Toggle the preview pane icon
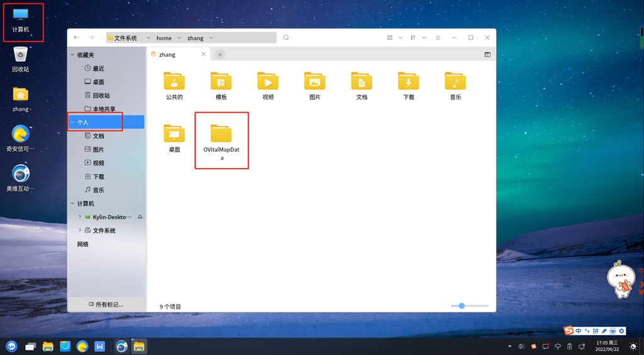 pyautogui.click(x=487, y=55)
